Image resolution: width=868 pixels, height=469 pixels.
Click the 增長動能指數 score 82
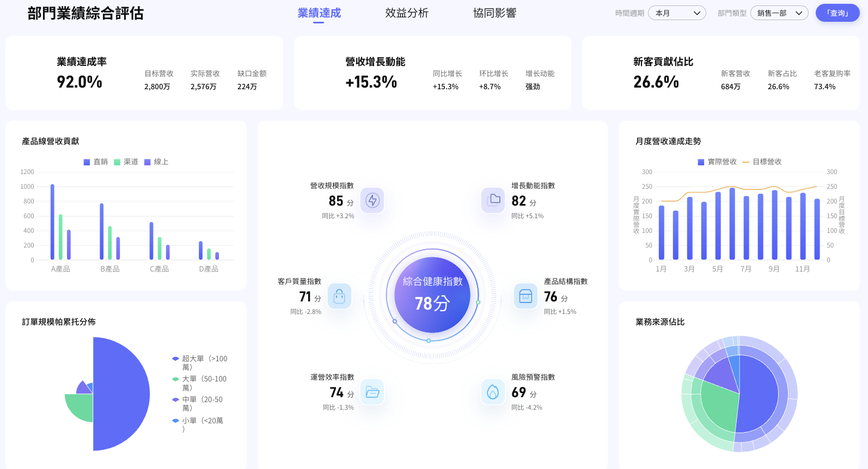point(519,201)
